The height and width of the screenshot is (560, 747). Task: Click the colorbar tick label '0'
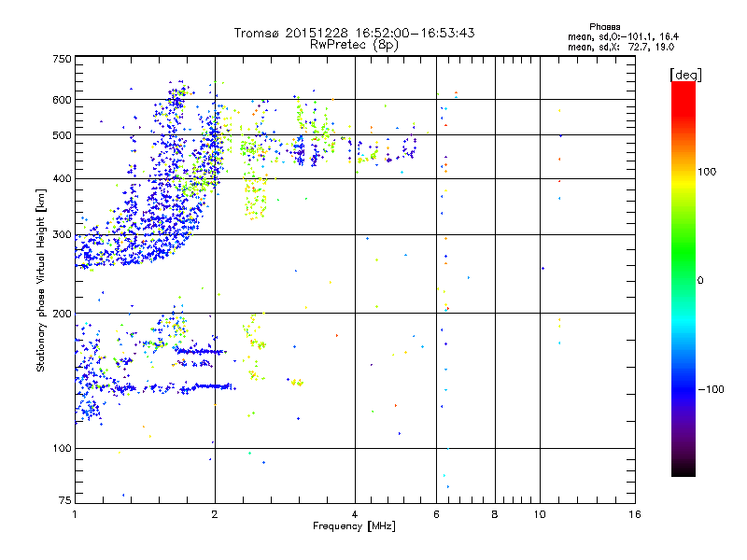[700, 281]
